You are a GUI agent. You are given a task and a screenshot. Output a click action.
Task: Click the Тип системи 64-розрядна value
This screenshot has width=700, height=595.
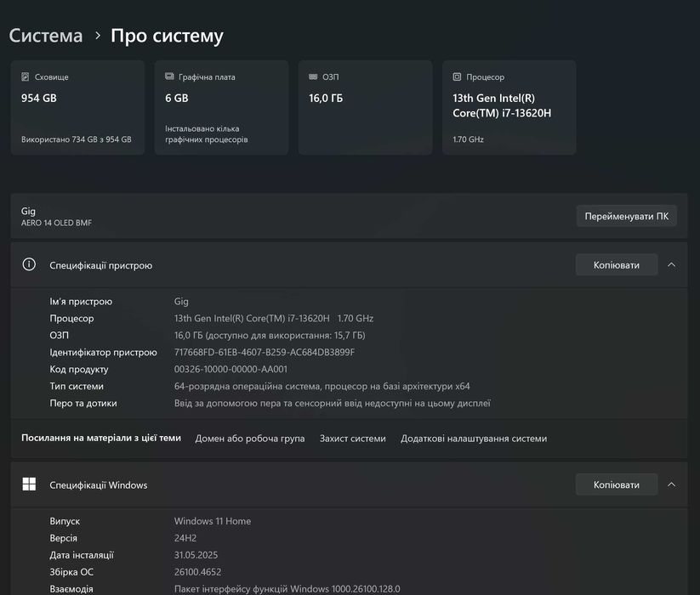(322, 386)
